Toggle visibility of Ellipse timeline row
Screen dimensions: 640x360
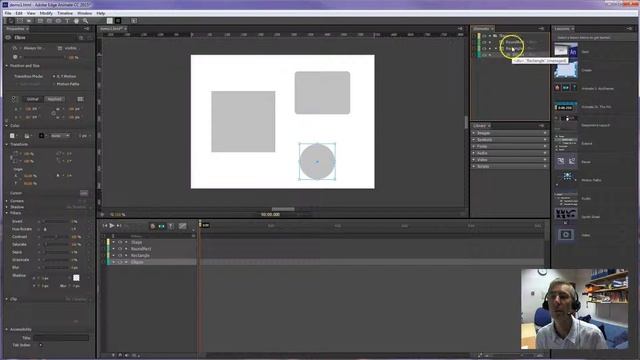click(x=120, y=262)
